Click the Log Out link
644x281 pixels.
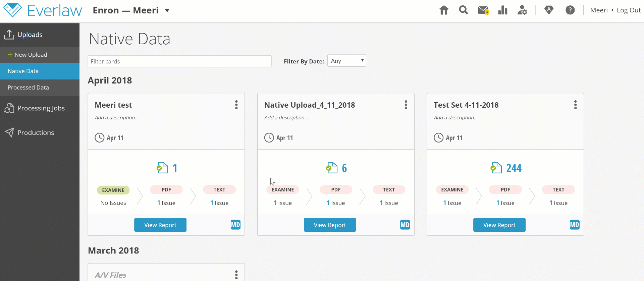629,10
